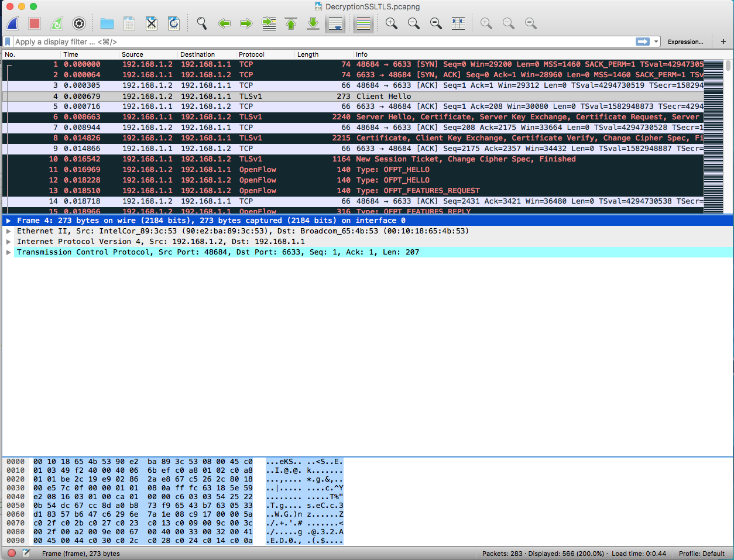Click the Expression… button

(x=685, y=42)
